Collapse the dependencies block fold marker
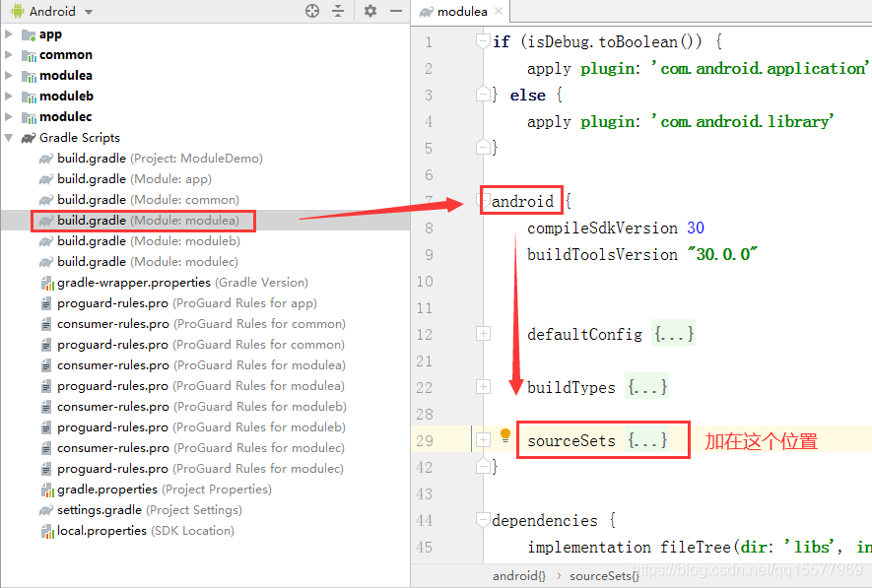The height and width of the screenshot is (588, 872). (483, 520)
